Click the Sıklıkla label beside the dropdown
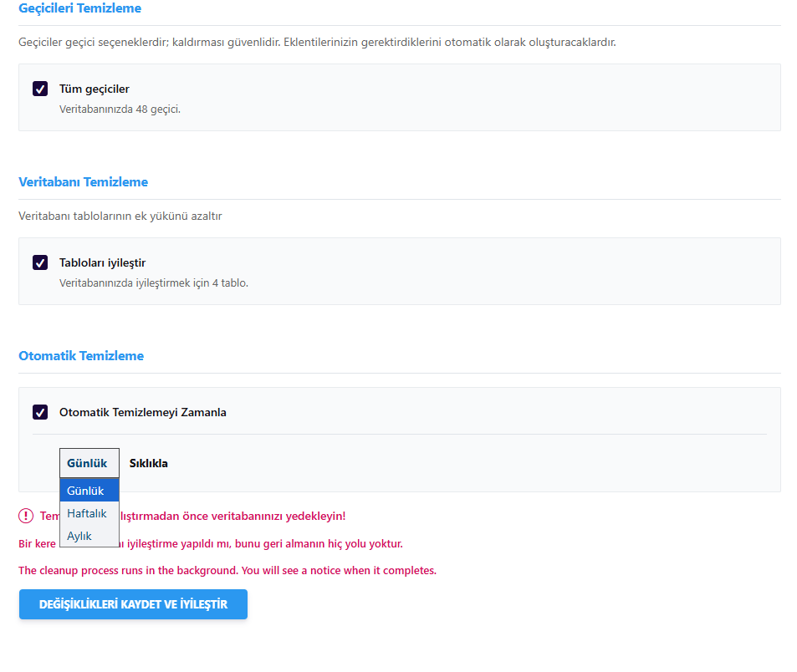797x672 pixels. point(148,463)
